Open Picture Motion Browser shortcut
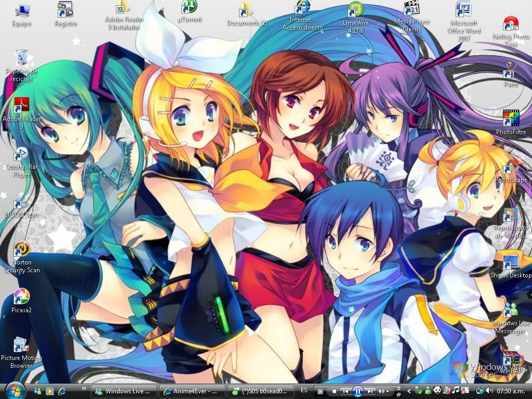 [21, 353]
